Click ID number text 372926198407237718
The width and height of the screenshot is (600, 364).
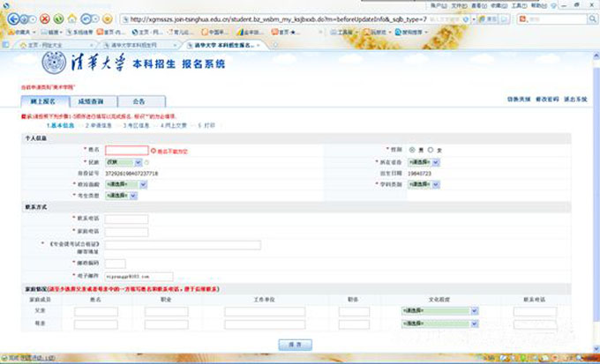click(131, 174)
